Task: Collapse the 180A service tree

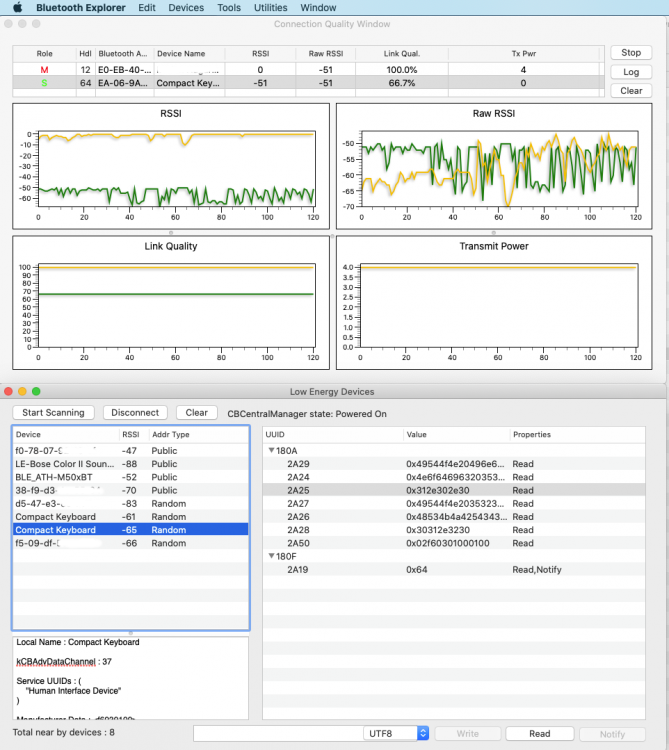Action: 271,451
